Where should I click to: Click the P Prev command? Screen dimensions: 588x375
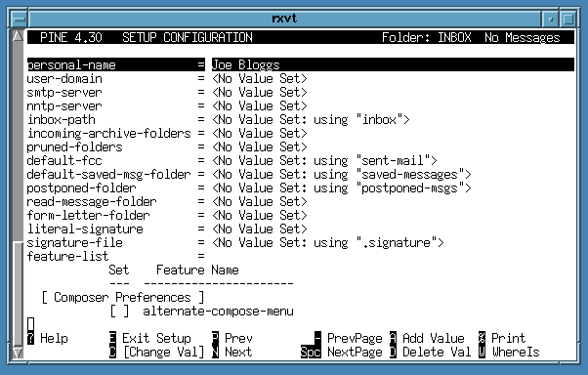tap(232, 339)
